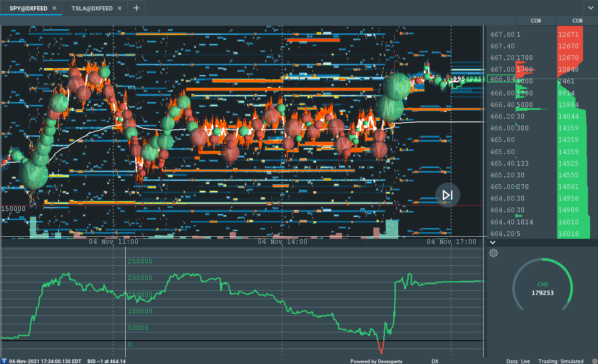
Task: Click the gray status indicator circle
Action: pos(595,361)
